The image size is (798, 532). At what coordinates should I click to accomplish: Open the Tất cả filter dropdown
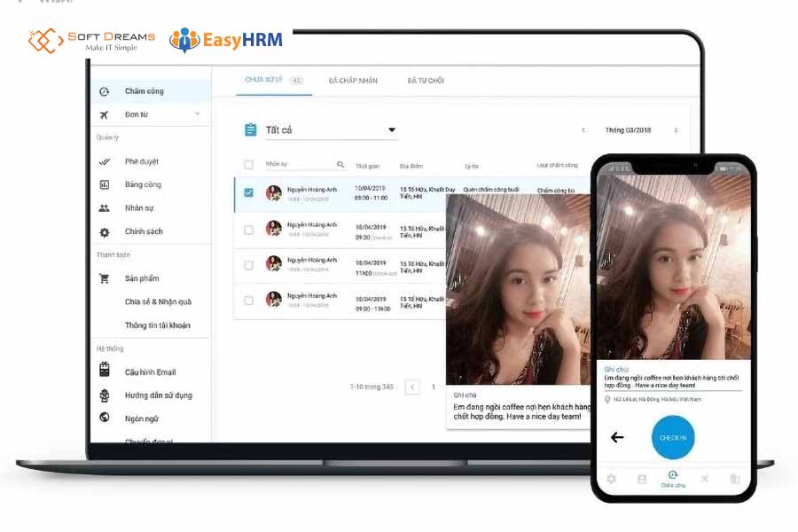pyautogui.click(x=331, y=130)
